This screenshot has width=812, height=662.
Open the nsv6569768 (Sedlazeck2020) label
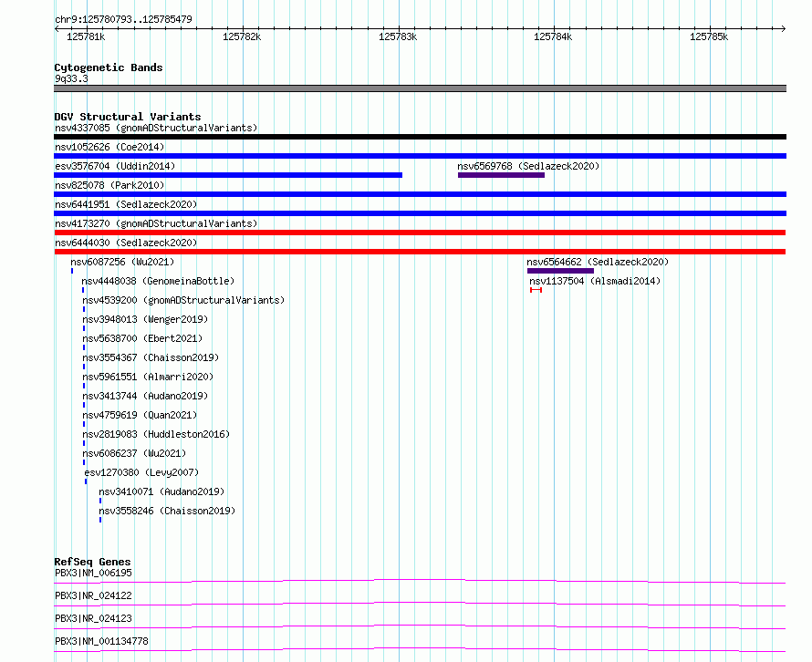[x=528, y=166]
